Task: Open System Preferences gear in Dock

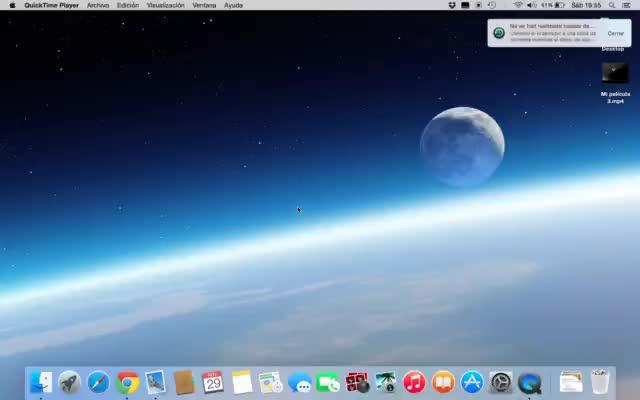Action: pyautogui.click(x=501, y=382)
